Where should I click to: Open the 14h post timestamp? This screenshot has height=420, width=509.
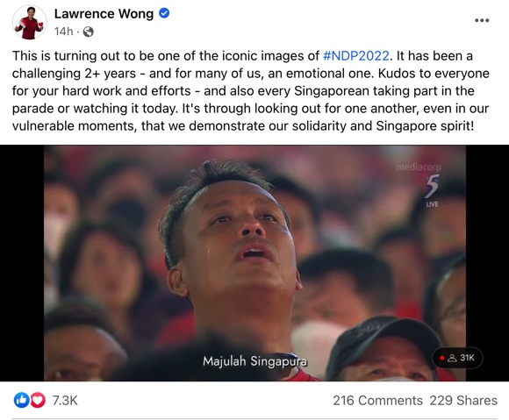[63, 32]
